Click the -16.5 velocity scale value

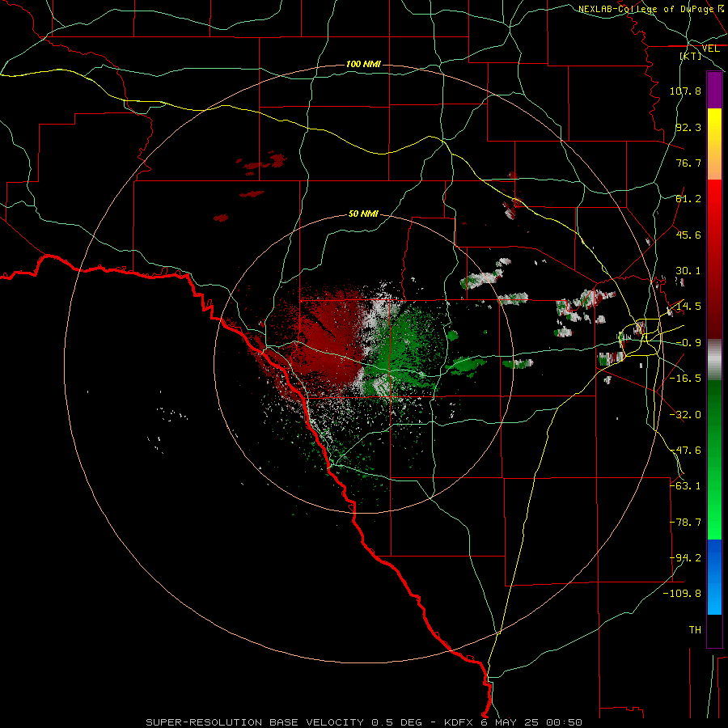685,379
